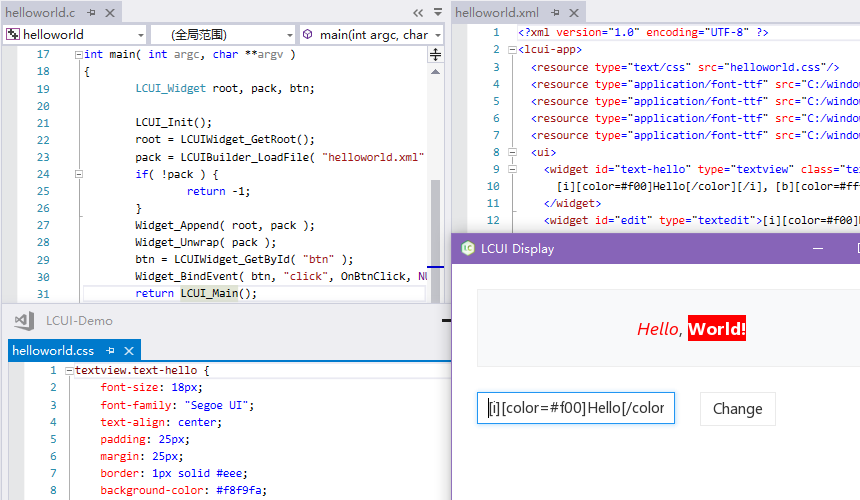The image size is (860, 500).
Task: Click the text-align center value in CSS
Action: coord(196,422)
